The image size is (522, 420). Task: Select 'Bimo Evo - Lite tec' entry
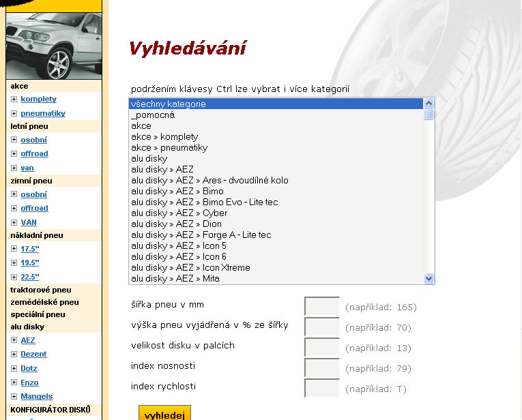[x=276, y=202]
